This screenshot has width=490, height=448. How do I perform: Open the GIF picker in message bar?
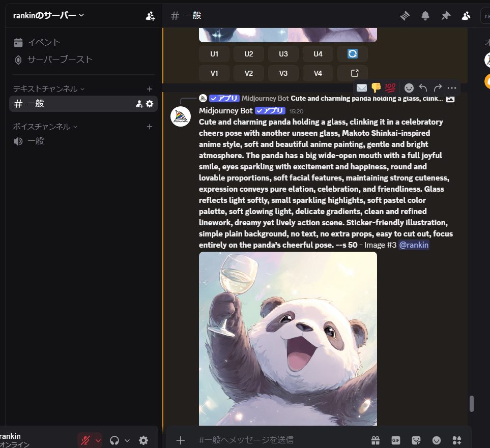(x=396, y=440)
